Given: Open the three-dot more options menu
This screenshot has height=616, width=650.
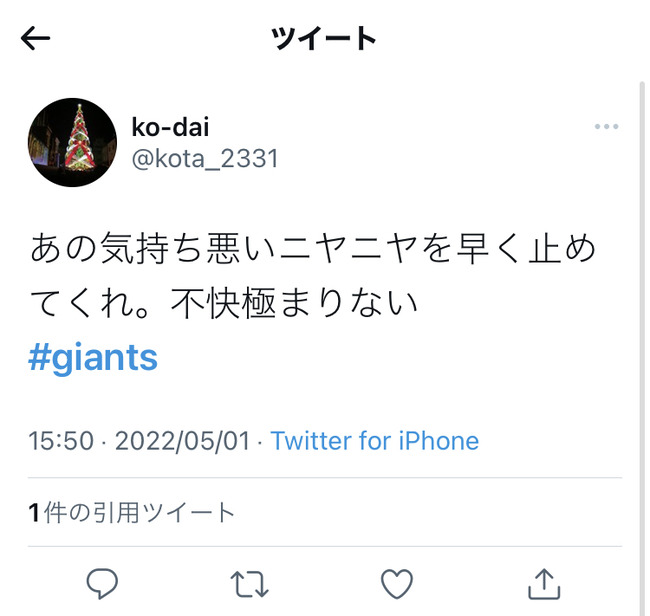Looking at the screenshot, I should [x=606, y=126].
